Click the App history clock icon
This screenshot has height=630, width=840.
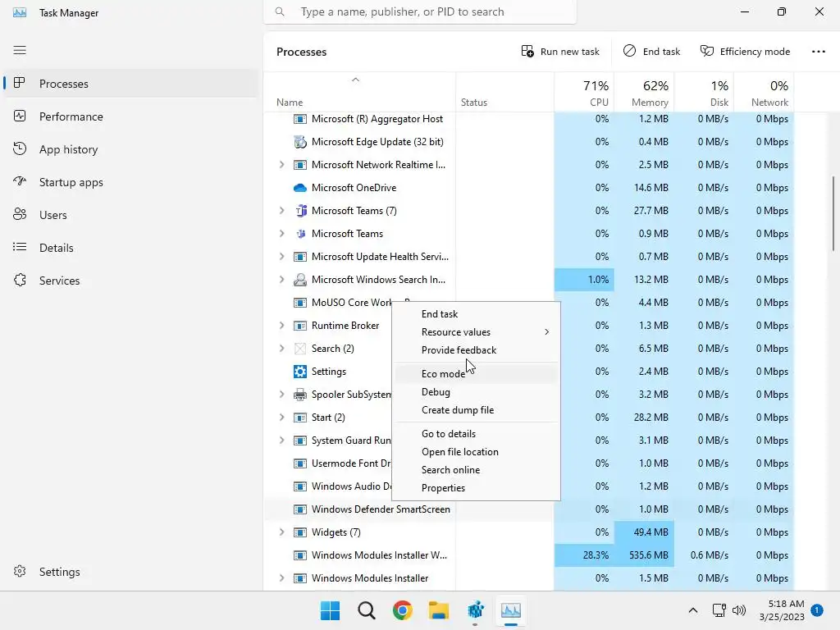click(x=20, y=149)
